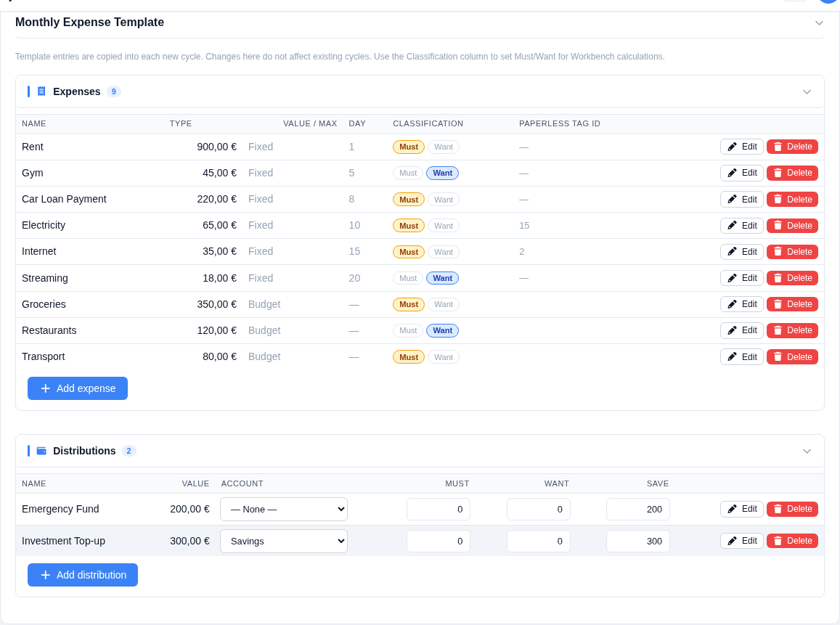840x625 pixels.
Task: Click pencil icon on Emergency Fund row
Action: coord(733,509)
